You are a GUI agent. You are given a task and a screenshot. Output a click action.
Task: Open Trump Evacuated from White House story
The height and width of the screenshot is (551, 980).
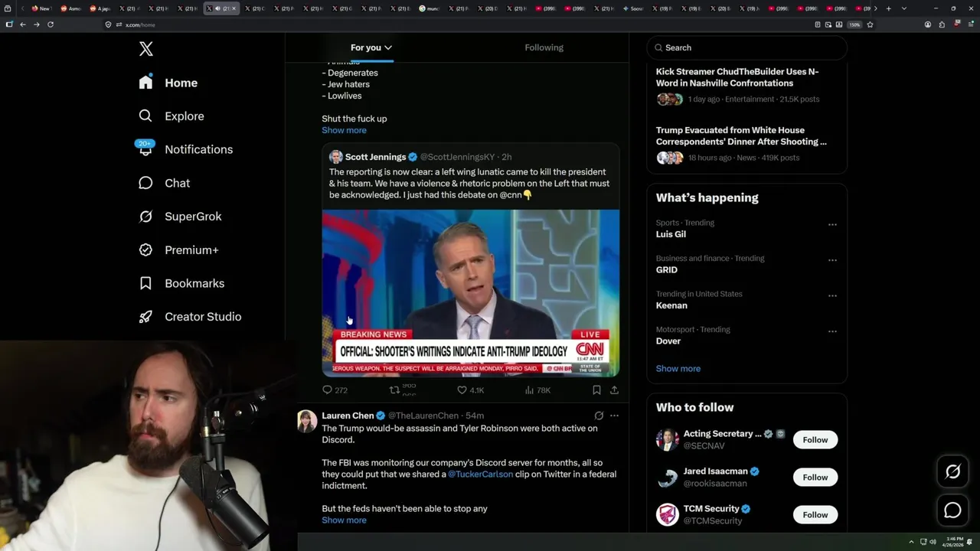click(741, 135)
